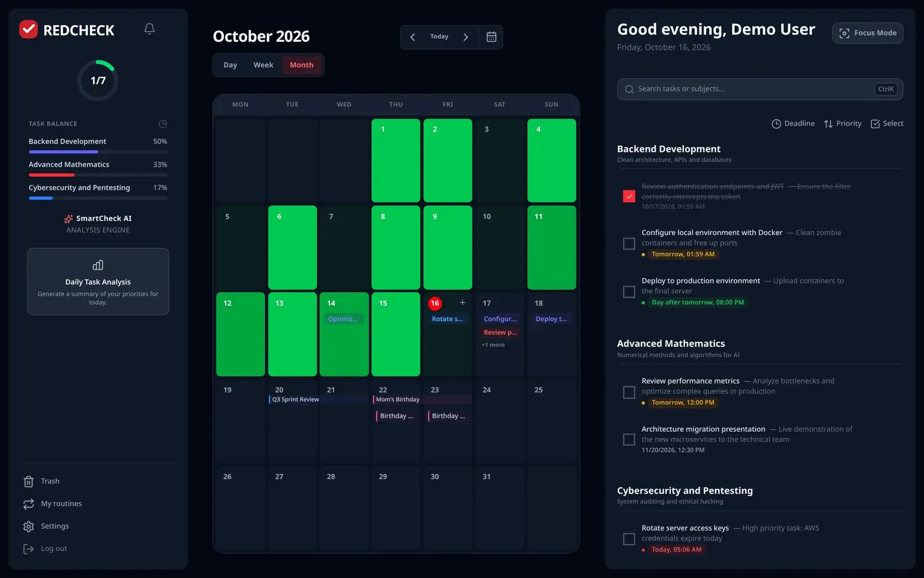The width and height of the screenshot is (924, 578).
Task: Add a task on day 16 with plus
Action: click(463, 302)
